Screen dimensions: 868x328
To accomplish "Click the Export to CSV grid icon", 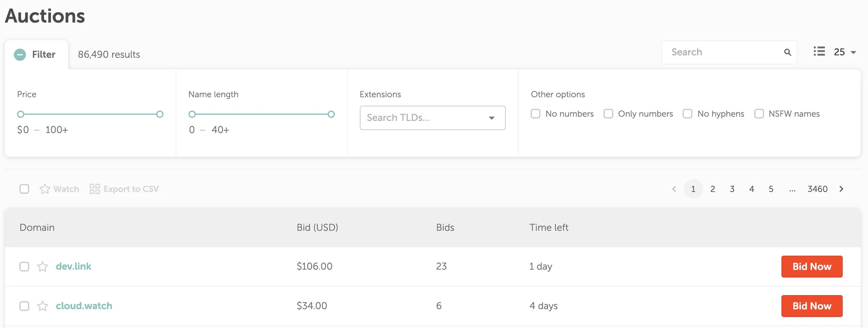I will tap(95, 189).
